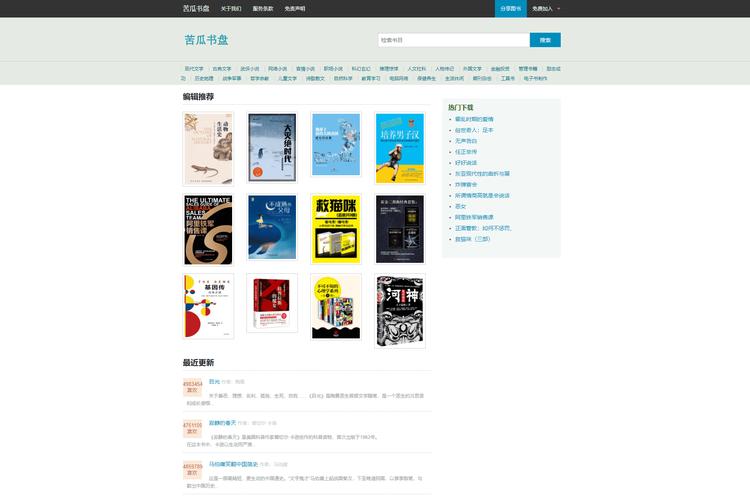The image size is (750, 500).
Task: Click the 分享图书 blue tab
Action: pos(510,9)
